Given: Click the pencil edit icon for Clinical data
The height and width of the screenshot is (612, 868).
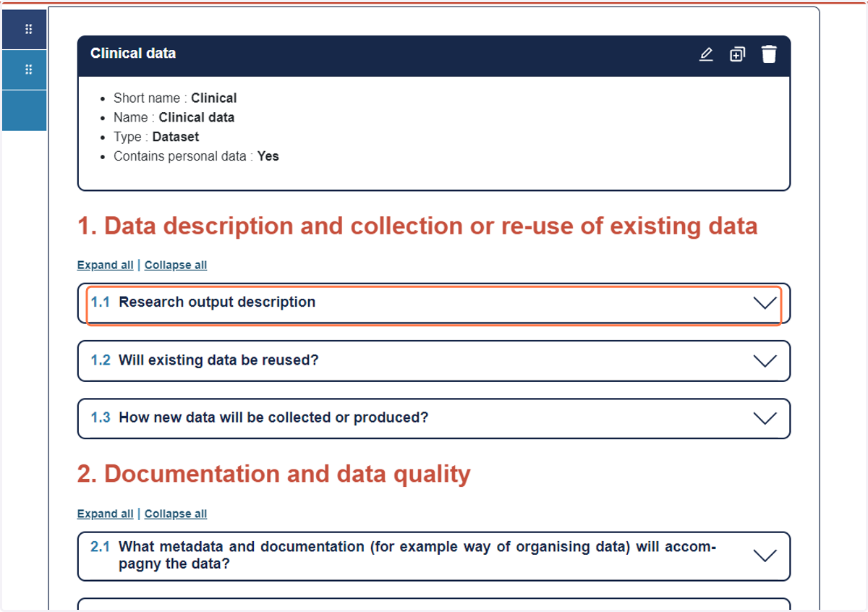Looking at the screenshot, I should click(x=706, y=54).
